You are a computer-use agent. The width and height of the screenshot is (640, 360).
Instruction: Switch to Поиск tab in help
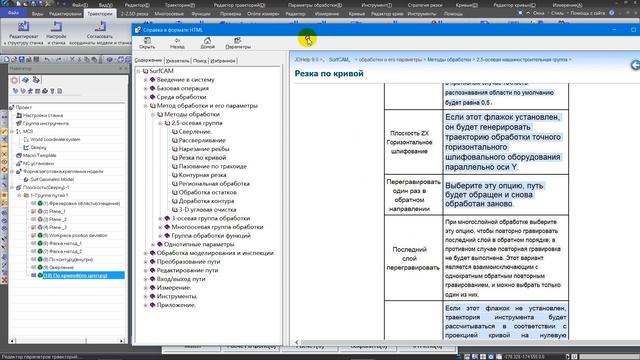(x=200, y=61)
